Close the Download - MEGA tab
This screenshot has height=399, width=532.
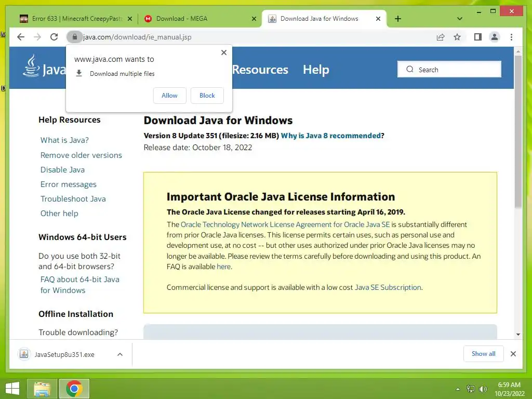[254, 19]
